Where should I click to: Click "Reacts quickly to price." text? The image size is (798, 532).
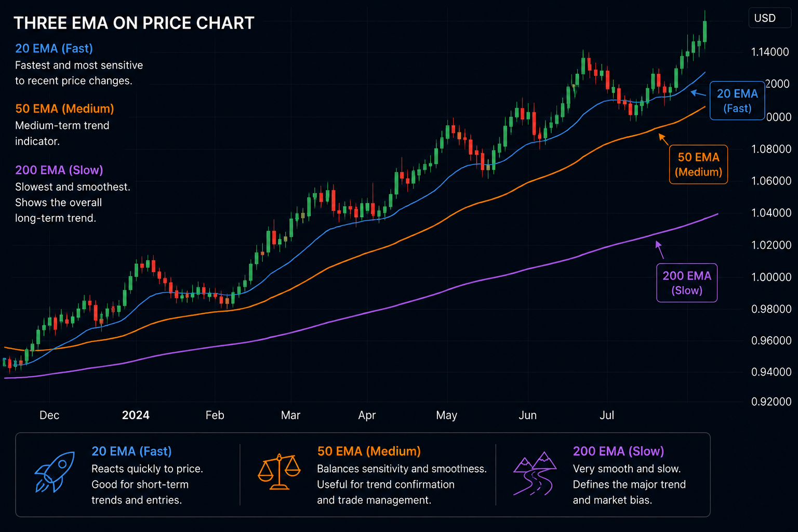tap(148, 469)
